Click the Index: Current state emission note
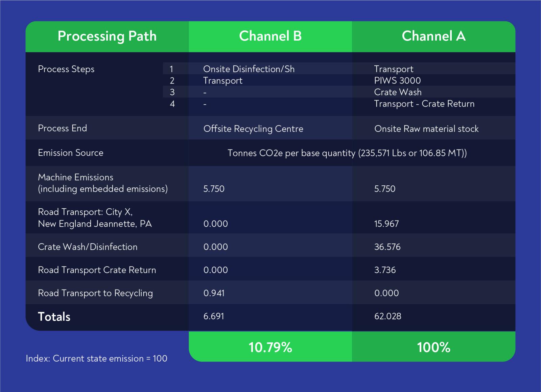The image size is (541, 392). click(x=96, y=359)
